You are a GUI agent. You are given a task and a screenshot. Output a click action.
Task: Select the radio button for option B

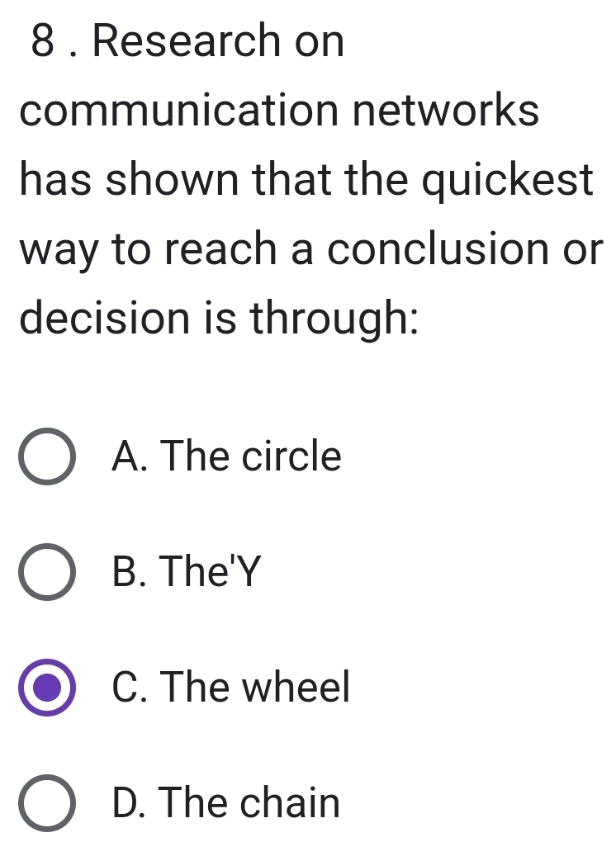click(47, 572)
